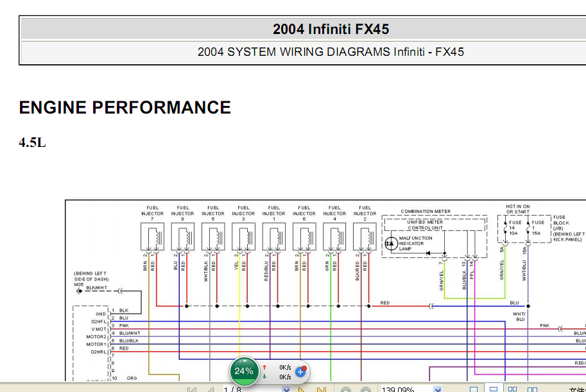Click the ORG wire label at pin 10
This screenshot has width=586, height=392.
click(132, 378)
